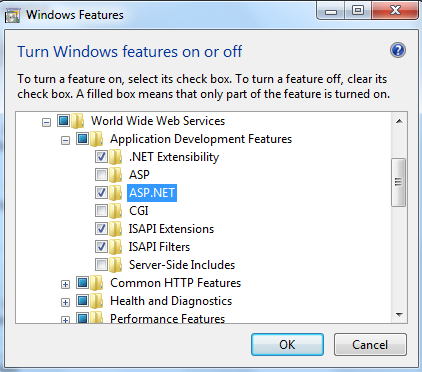422x372 pixels.
Task: Uncheck the .NET Extensibility checkbox
Action: pyautogui.click(x=101, y=156)
